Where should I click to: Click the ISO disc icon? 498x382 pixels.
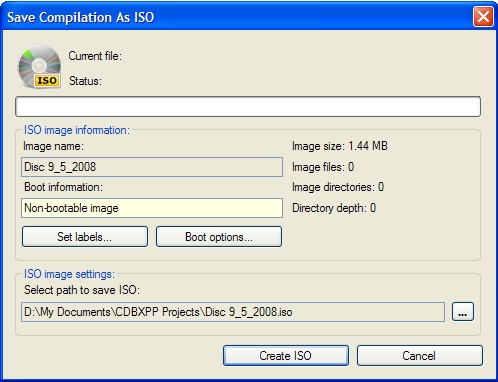pyautogui.click(x=39, y=66)
